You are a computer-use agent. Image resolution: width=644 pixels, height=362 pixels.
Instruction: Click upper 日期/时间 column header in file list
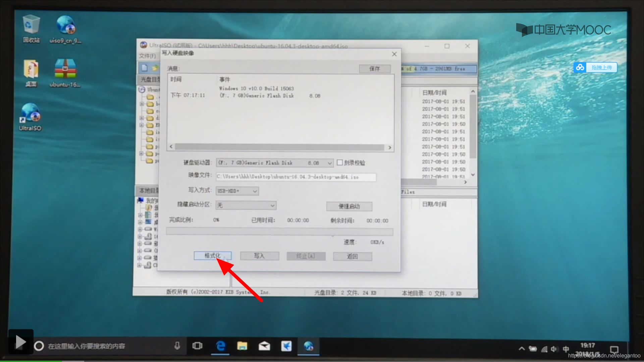point(434,92)
